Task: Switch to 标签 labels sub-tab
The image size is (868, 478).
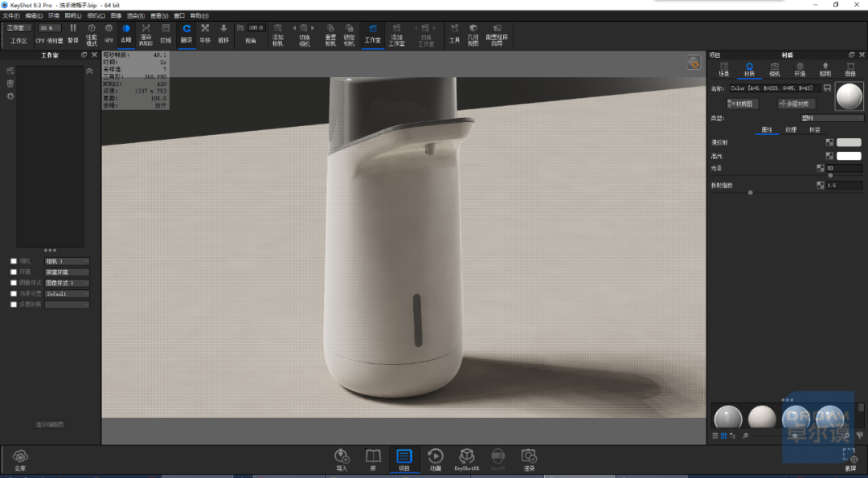Action: pos(815,130)
